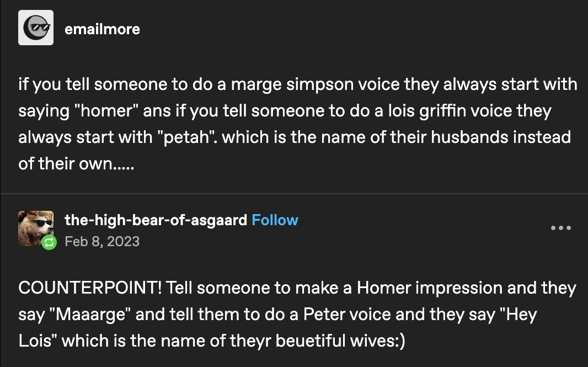Click the green reblog badge icon
Screen dimensions: 588x367
pos(50,242)
